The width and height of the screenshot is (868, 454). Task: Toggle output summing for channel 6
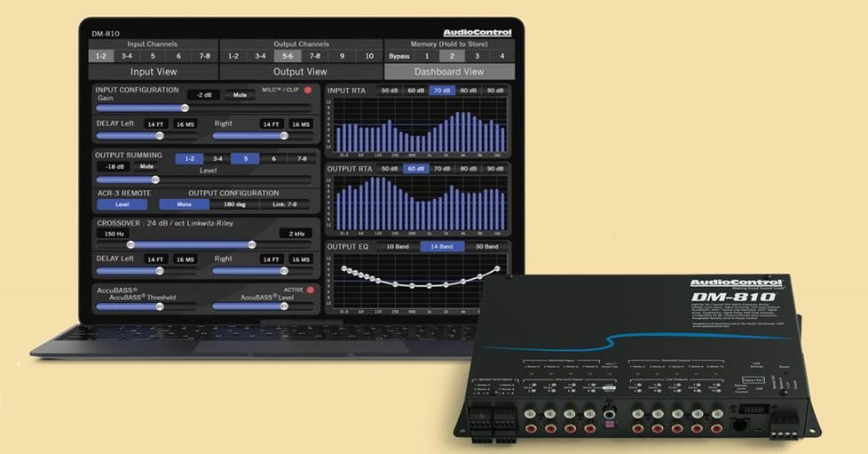point(273,159)
